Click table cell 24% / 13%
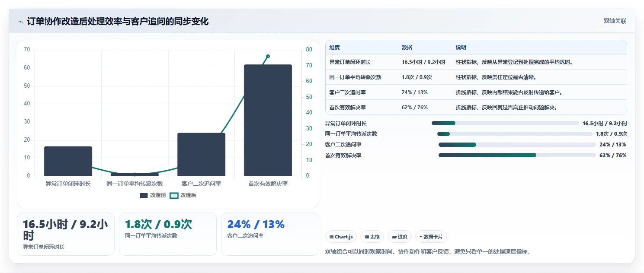 (415, 92)
